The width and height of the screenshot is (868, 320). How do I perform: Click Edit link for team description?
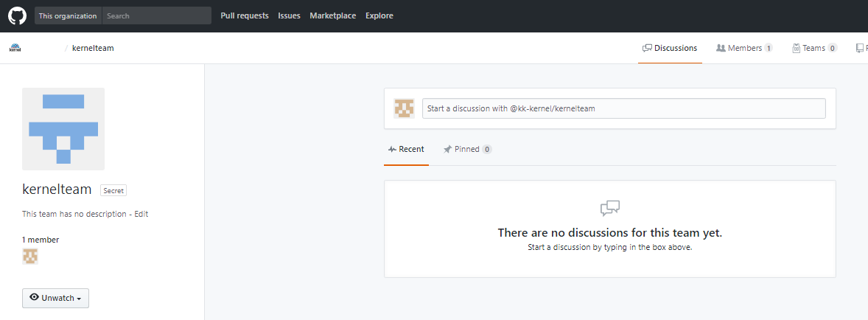click(x=141, y=214)
